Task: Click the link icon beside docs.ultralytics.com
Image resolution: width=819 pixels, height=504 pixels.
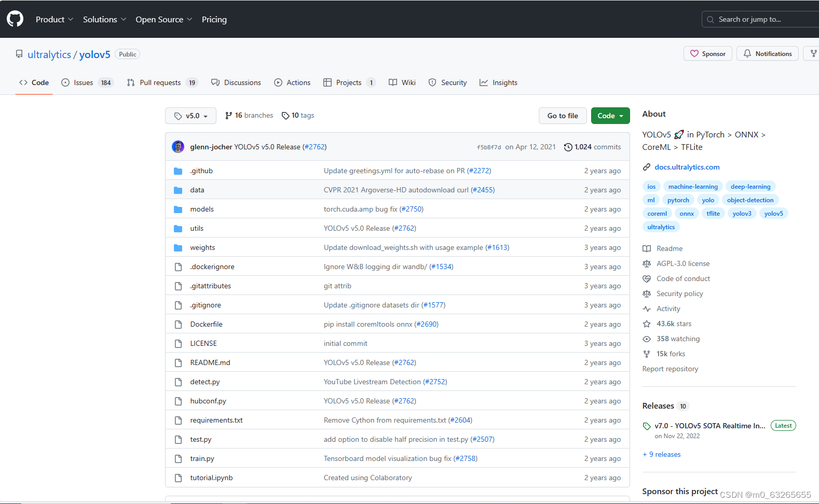Action: 647,167
